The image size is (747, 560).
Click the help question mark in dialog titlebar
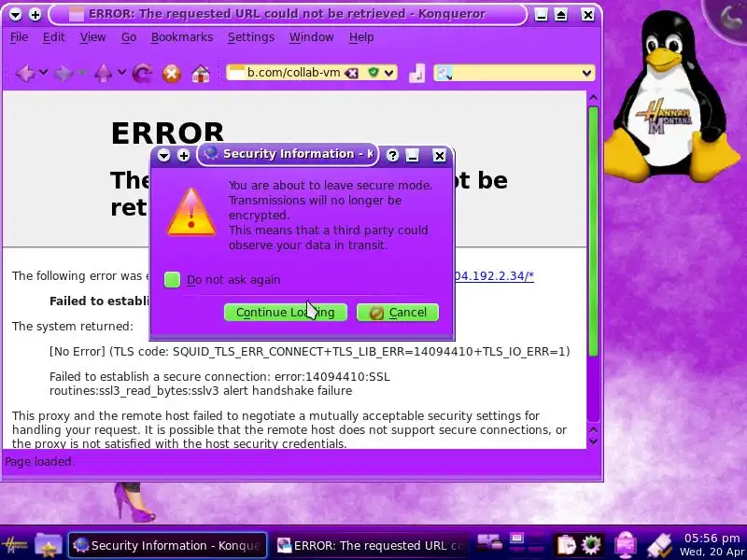point(392,155)
